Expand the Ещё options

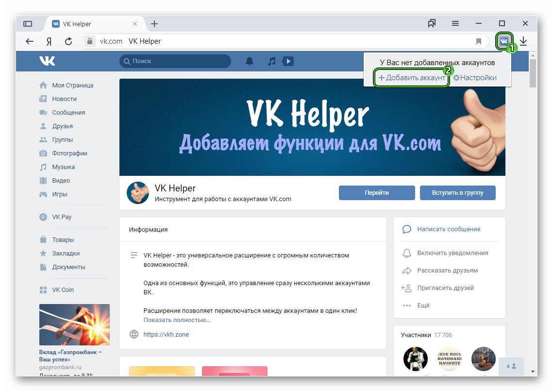(423, 306)
